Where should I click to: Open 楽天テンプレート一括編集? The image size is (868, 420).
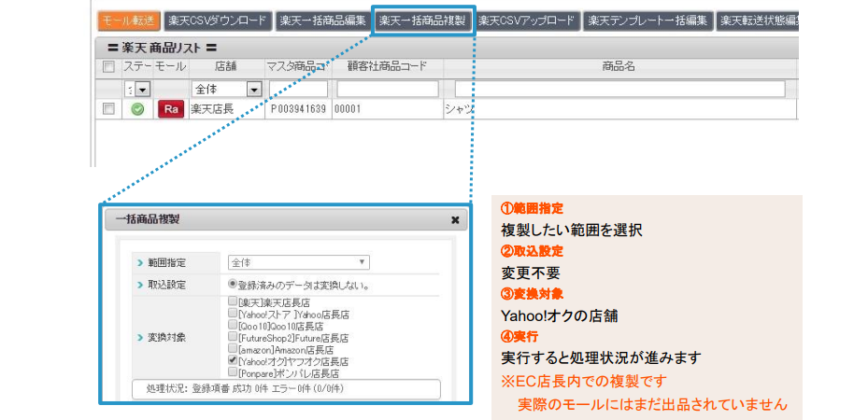[x=647, y=21]
